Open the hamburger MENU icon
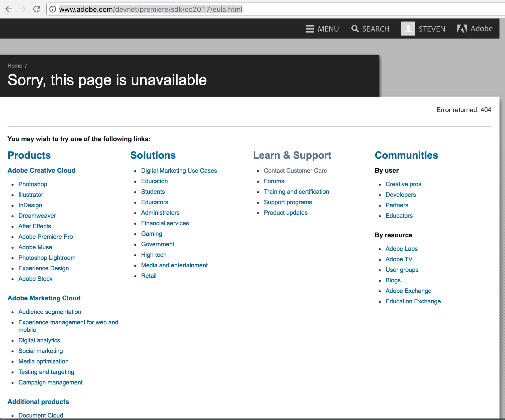Viewport: 505px width, 420px height. (x=310, y=29)
